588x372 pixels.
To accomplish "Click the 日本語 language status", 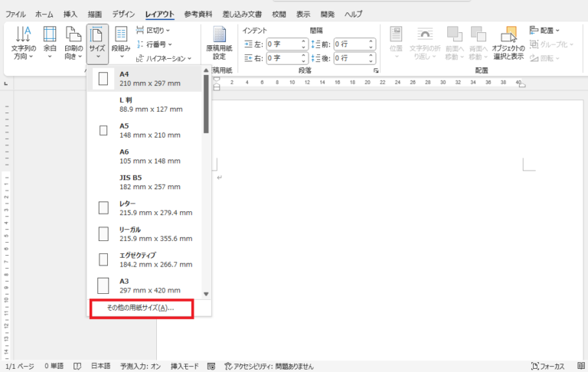I will point(101,367).
